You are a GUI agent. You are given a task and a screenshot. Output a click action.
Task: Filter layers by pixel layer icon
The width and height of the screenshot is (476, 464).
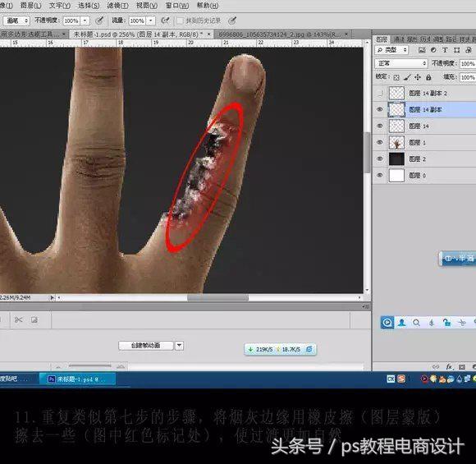tap(422, 50)
